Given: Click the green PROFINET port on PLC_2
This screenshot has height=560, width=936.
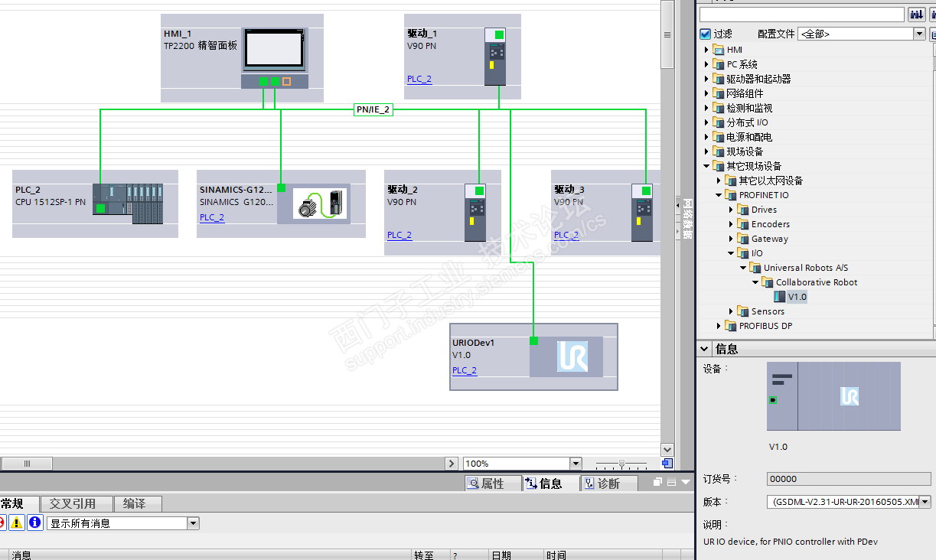Looking at the screenshot, I should [x=100, y=208].
